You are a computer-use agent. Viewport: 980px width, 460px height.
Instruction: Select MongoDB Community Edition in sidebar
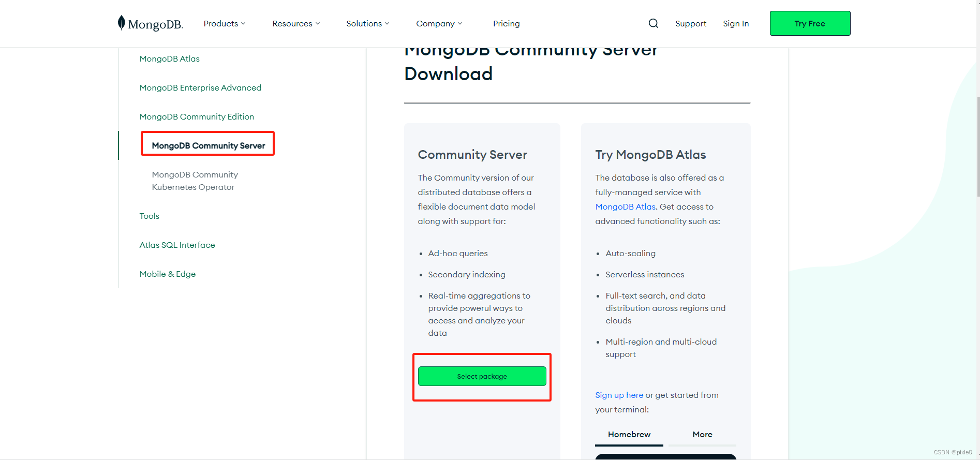click(x=197, y=116)
